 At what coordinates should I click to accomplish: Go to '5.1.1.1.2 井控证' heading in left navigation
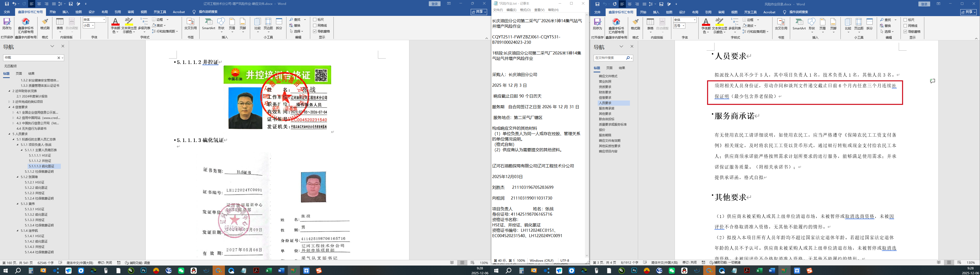pyautogui.click(x=40, y=161)
